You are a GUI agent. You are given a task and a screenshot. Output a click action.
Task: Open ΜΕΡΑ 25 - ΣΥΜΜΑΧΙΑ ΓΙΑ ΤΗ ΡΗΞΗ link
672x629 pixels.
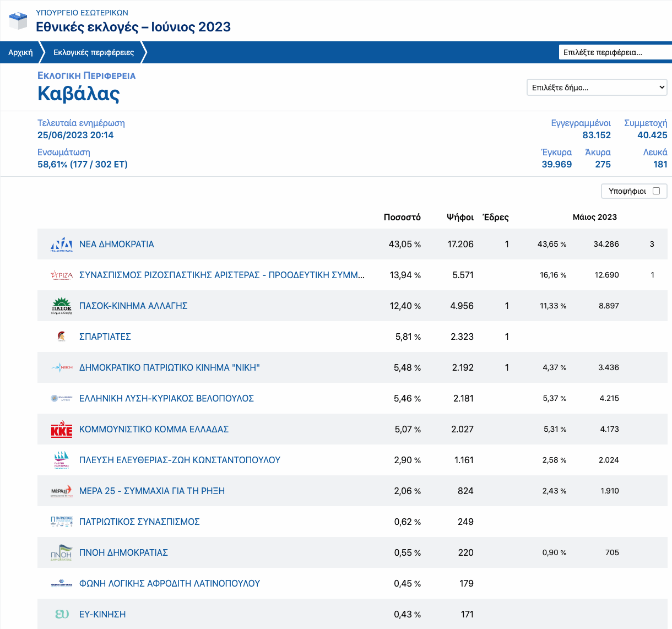tap(152, 491)
